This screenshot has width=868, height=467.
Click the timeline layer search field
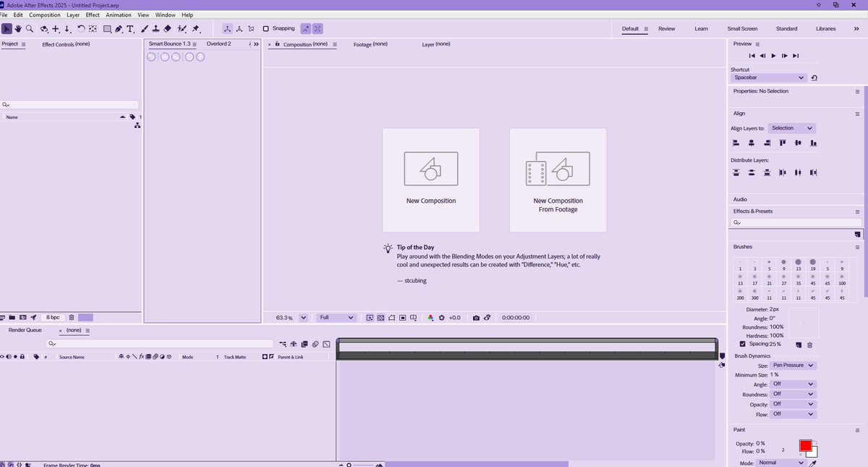tap(159, 344)
